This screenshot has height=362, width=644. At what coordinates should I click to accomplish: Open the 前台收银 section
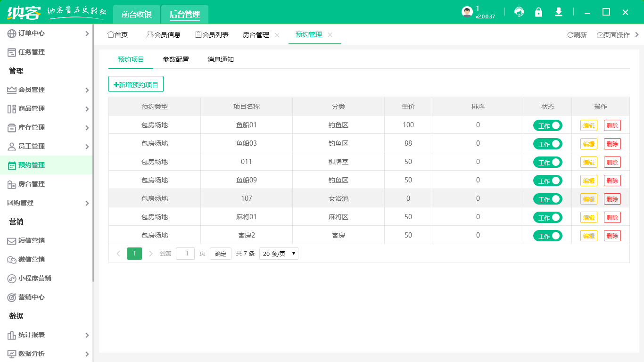point(135,14)
